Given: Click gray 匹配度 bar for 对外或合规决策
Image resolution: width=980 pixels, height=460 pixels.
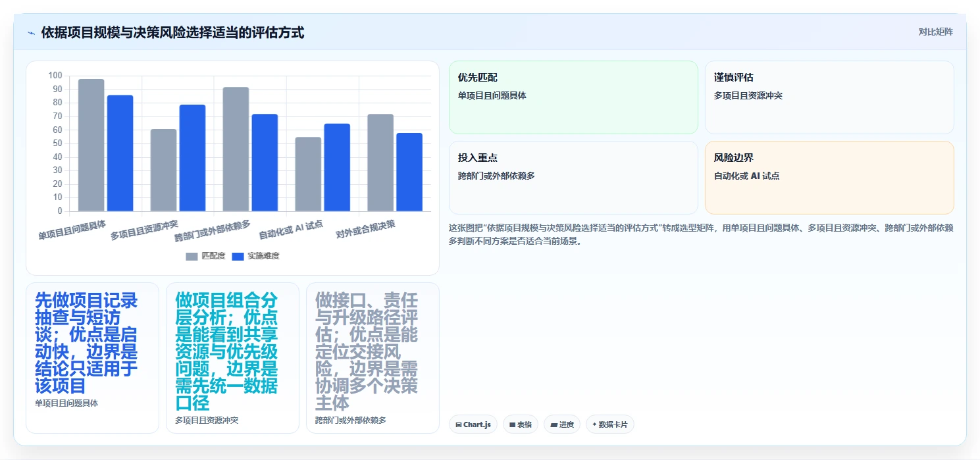Looking at the screenshot, I should click(x=381, y=163).
